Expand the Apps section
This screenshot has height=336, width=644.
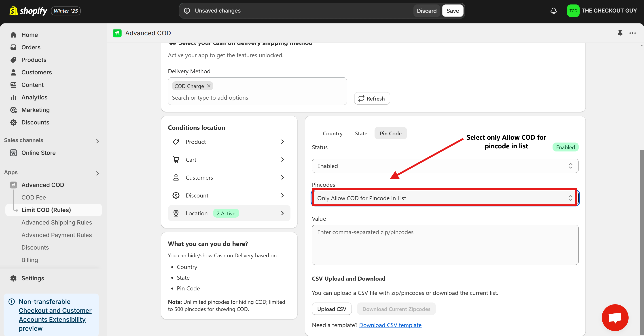pyautogui.click(x=97, y=173)
